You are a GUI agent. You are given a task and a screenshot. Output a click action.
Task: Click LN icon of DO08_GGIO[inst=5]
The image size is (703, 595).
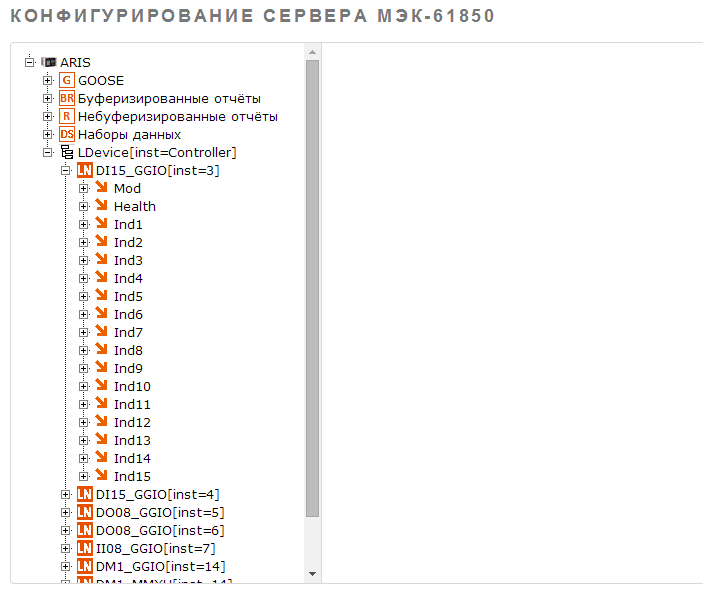pos(85,512)
